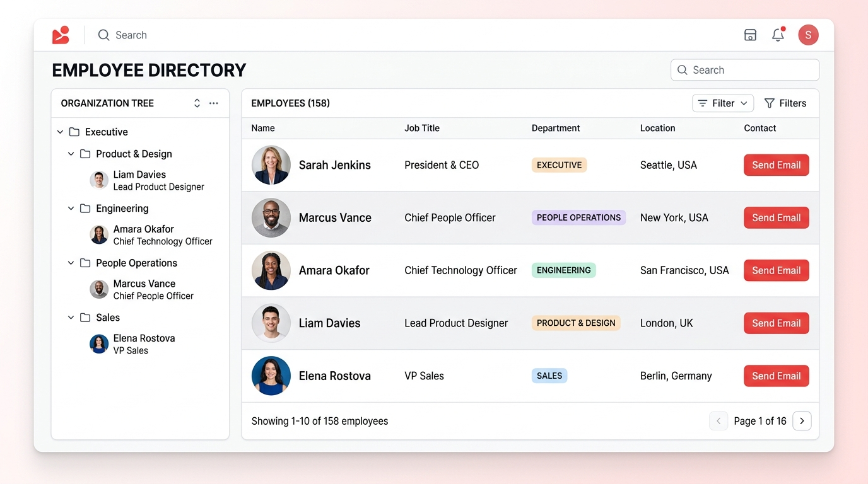The width and height of the screenshot is (868, 484).
Task: Focus the Employee Directory search box
Action: pyautogui.click(x=745, y=70)
